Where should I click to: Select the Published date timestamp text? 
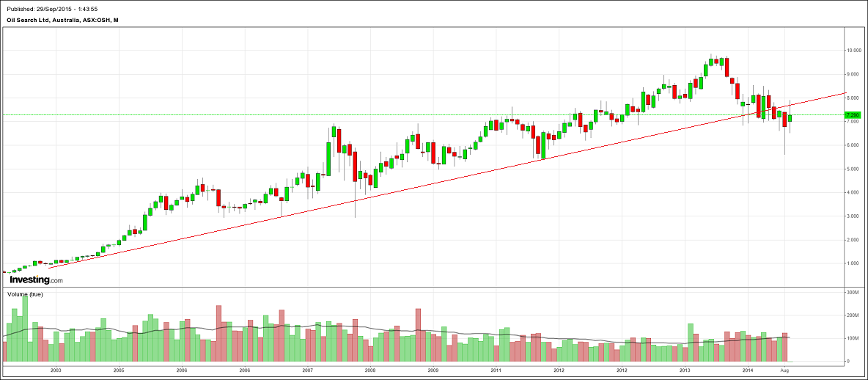pyautogui.click(x=51, y=9)
